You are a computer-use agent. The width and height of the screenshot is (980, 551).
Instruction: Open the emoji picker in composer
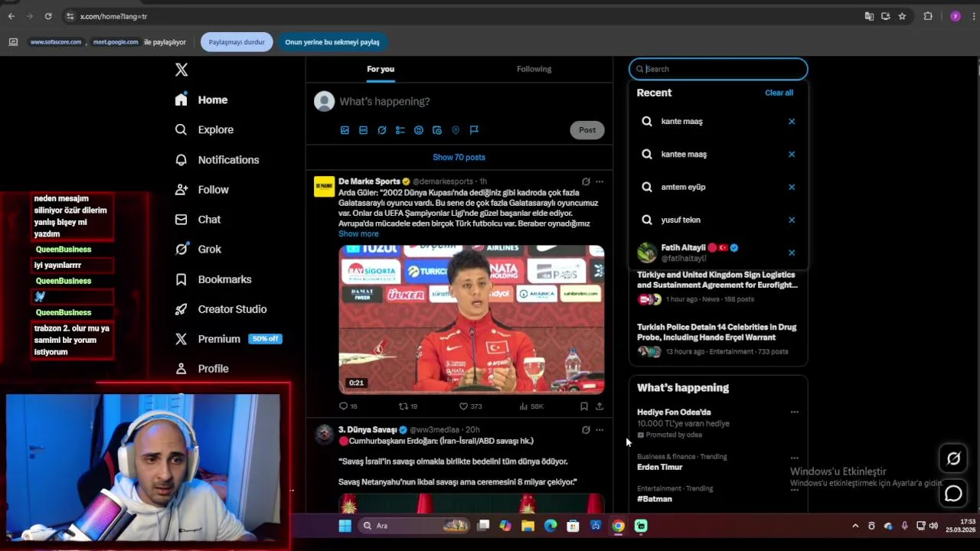418,130
